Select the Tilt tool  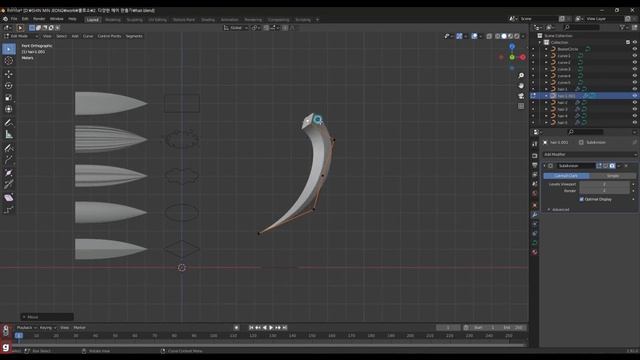[x=9, y=184]
